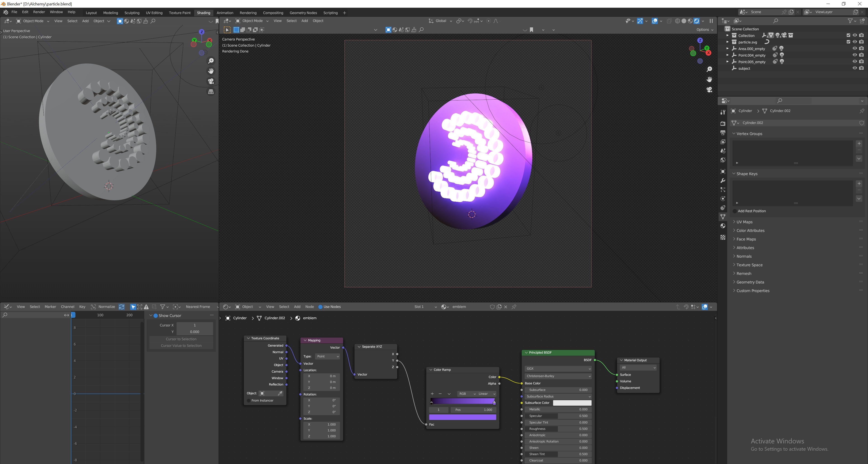The height and width of the screenshot is (464, 868).
Task: Click the white Subsurface Color swatch
Action: pos(572,403)
